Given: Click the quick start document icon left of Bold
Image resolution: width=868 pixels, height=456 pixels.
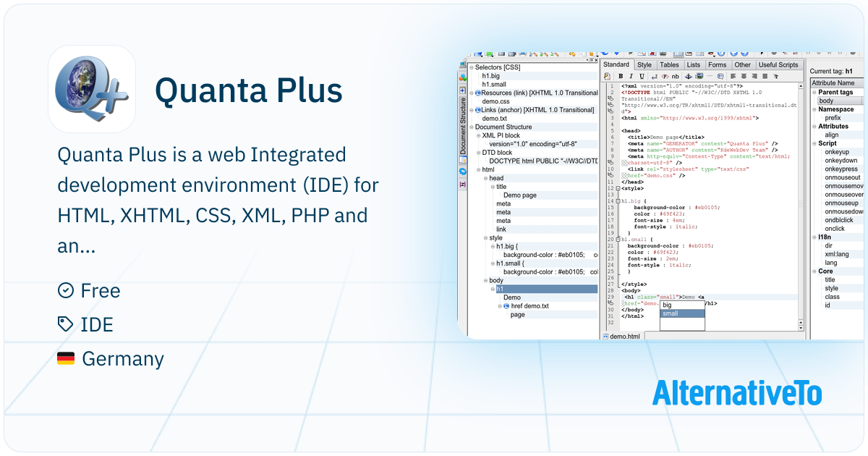Looking at the screenshot, I should click(x=608, y=76).
